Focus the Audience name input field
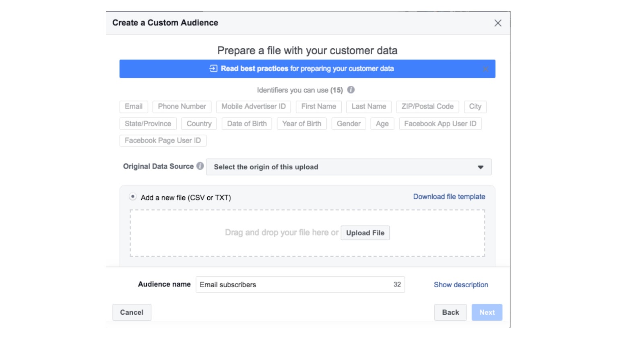 coord(300,284)
